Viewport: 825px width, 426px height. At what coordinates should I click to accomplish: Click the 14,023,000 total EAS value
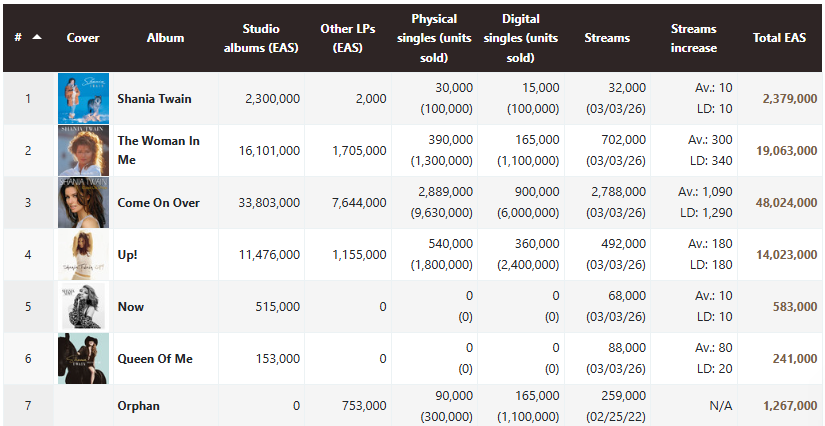[x=787, y=255]
